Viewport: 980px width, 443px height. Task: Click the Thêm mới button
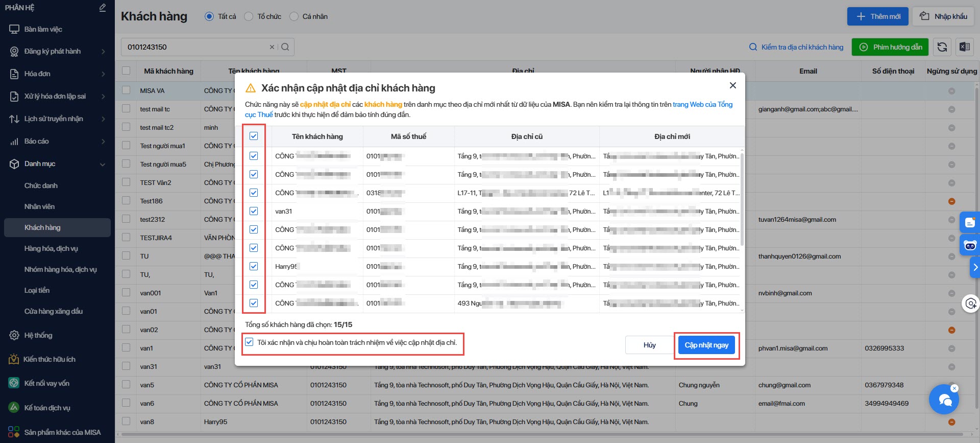877,16
